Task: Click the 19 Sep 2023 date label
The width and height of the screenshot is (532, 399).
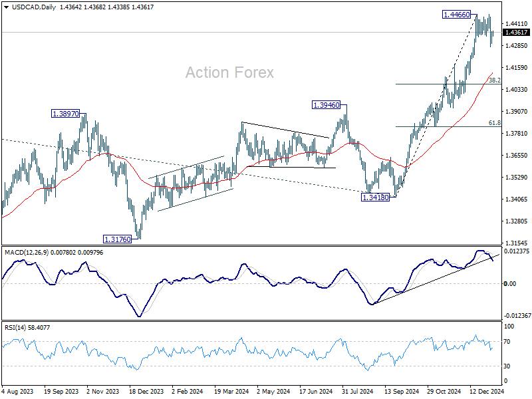Action: tap(61, 392)
